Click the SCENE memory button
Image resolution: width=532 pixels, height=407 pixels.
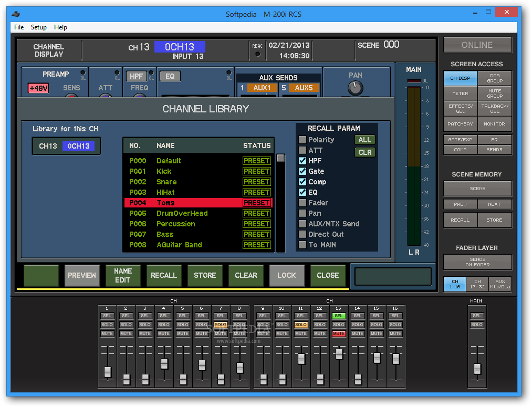[477, 189]
